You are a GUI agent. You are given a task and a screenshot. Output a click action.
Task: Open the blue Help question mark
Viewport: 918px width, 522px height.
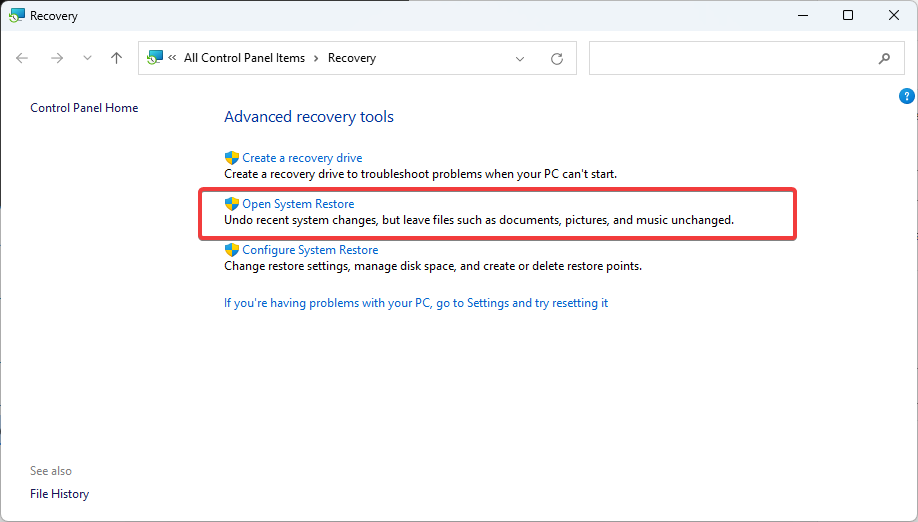point(906,96)
